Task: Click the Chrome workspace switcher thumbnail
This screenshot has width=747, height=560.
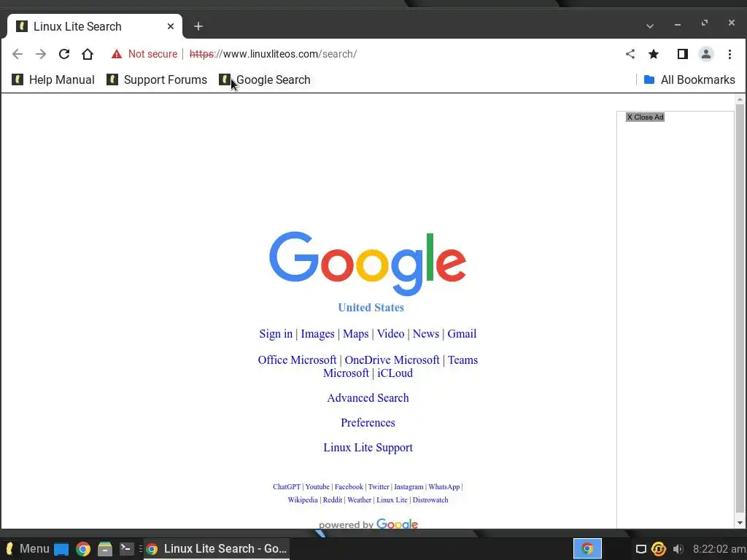Action: pyautogui.click(x=587, y=549)
